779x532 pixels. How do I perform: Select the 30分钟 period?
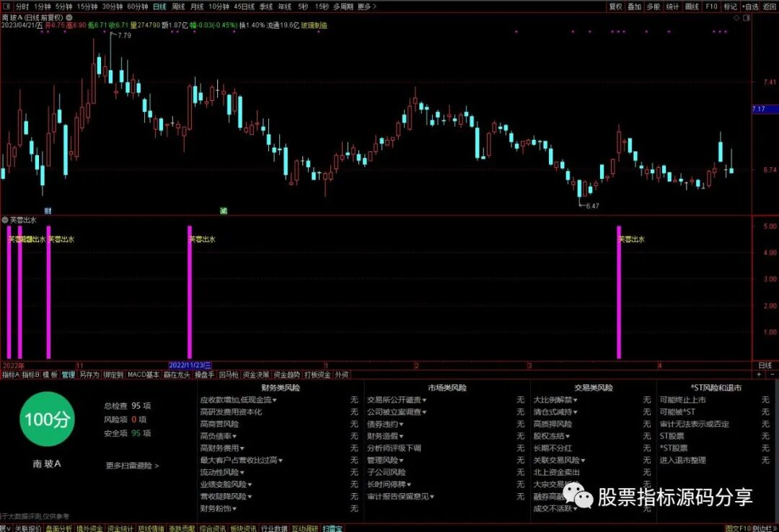coord(113,6)
